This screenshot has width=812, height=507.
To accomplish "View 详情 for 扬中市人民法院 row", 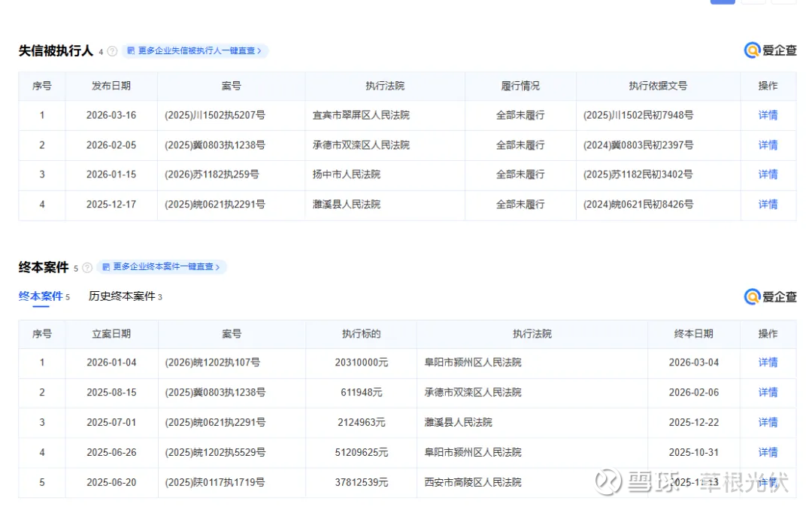I will pyautogui.click(x=768, y=175).
